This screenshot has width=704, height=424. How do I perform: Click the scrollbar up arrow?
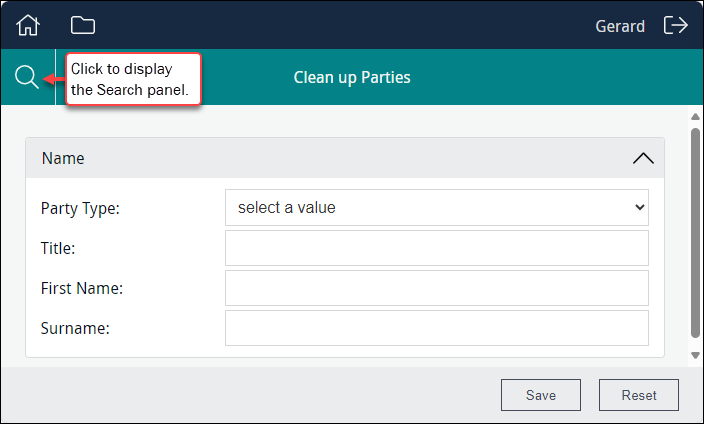(x=695, y=118)
